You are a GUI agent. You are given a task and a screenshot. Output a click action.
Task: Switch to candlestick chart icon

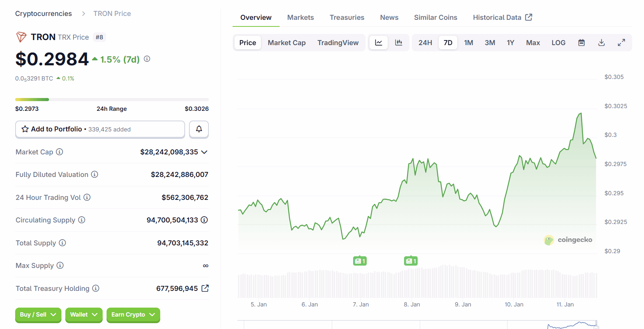pyautogui.click(x=399, y=43)
